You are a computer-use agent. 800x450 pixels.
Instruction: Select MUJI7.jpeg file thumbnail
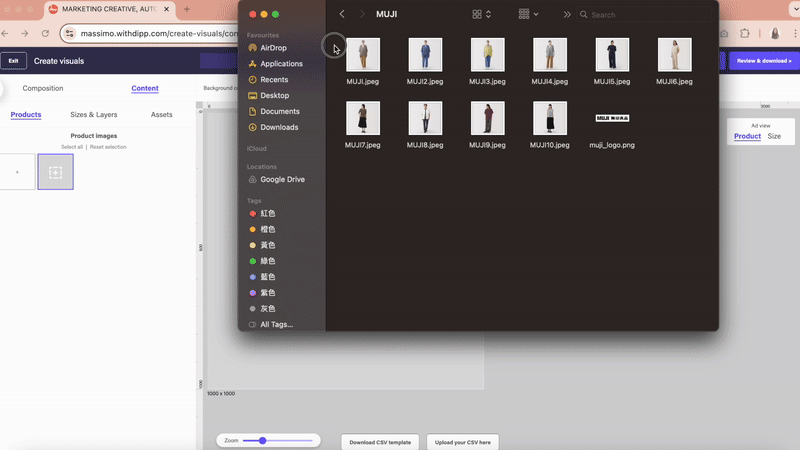click(x=363, y=118)
